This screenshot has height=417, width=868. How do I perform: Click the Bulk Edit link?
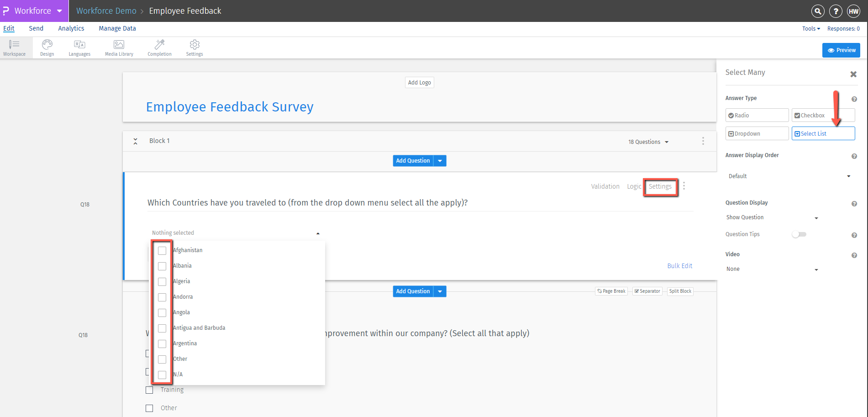tap(680, 265)
